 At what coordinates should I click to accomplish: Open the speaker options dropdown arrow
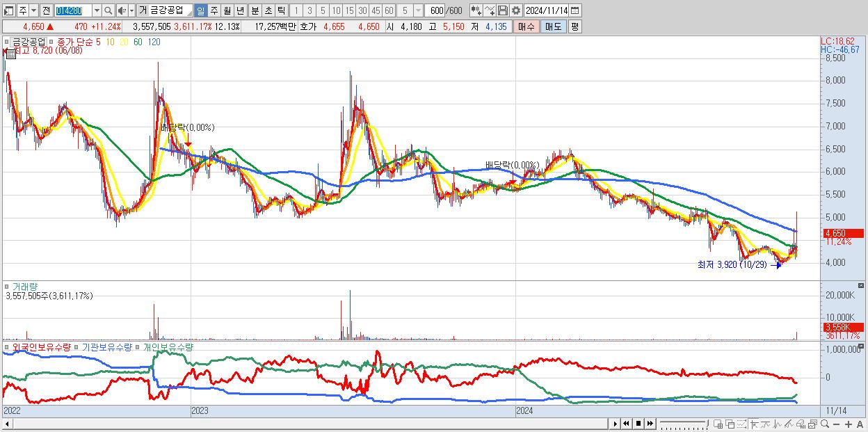click(x=131, y=10)
